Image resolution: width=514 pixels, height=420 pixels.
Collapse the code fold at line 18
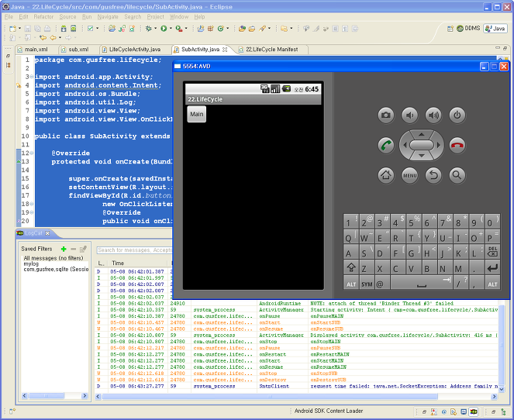click(32, 204)
